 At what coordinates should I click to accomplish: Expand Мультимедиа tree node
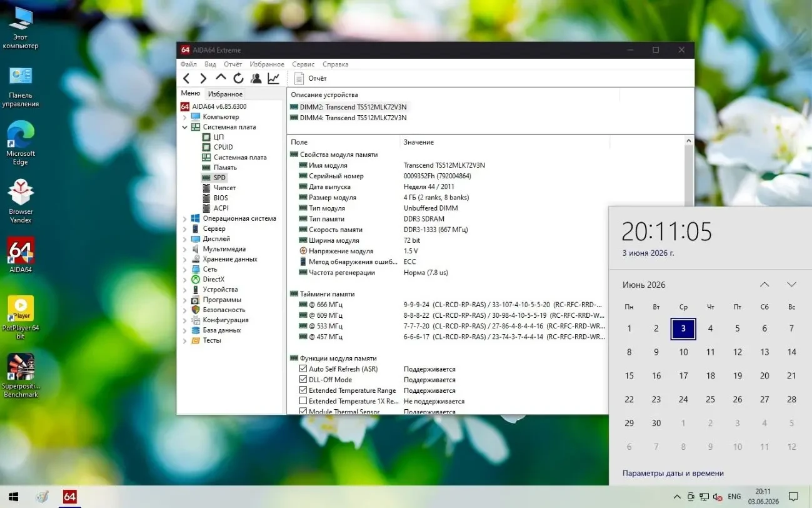tap(184, 249)
